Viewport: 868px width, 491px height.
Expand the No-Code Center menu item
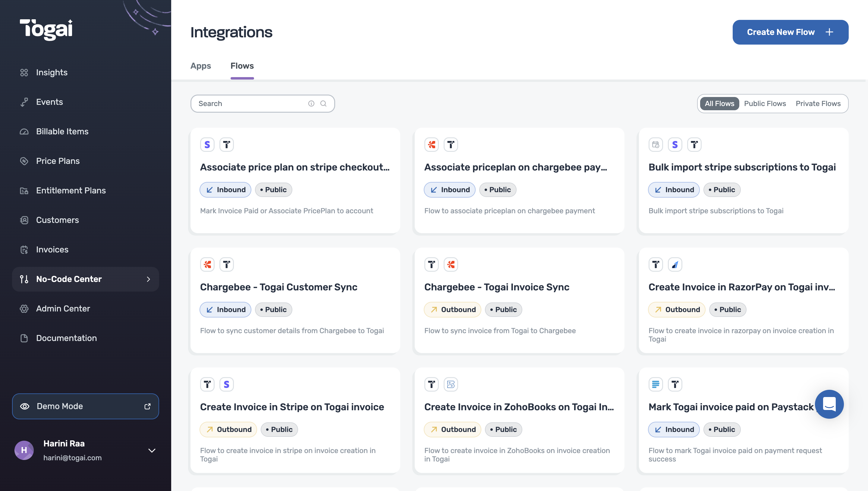tap(149, 279)
